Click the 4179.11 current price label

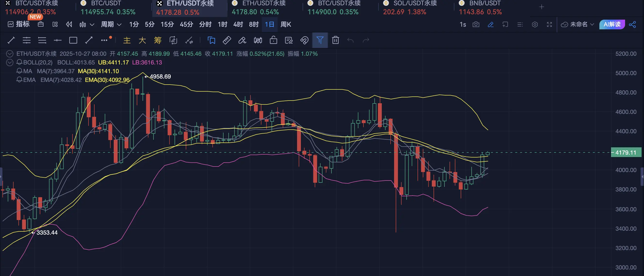pos(626,152)
